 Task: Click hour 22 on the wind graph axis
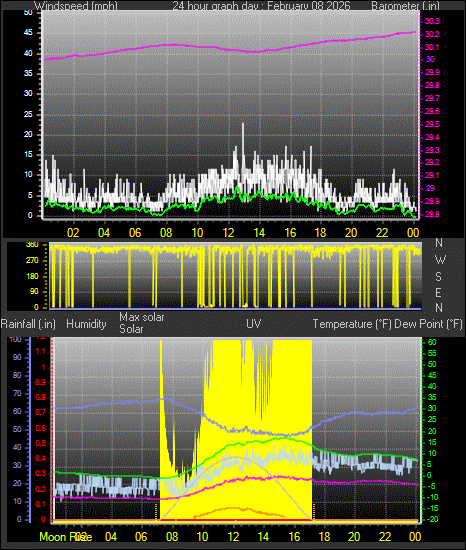(382, 233)
